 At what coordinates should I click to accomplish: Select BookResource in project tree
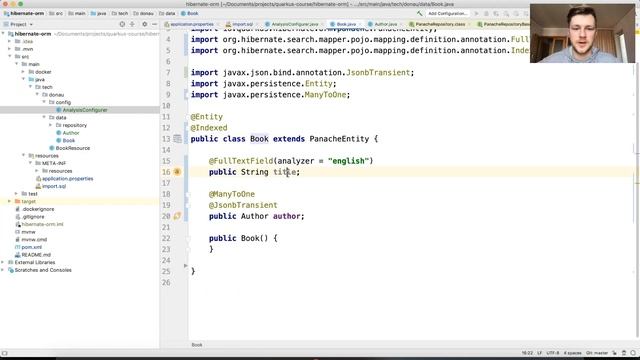73,148
